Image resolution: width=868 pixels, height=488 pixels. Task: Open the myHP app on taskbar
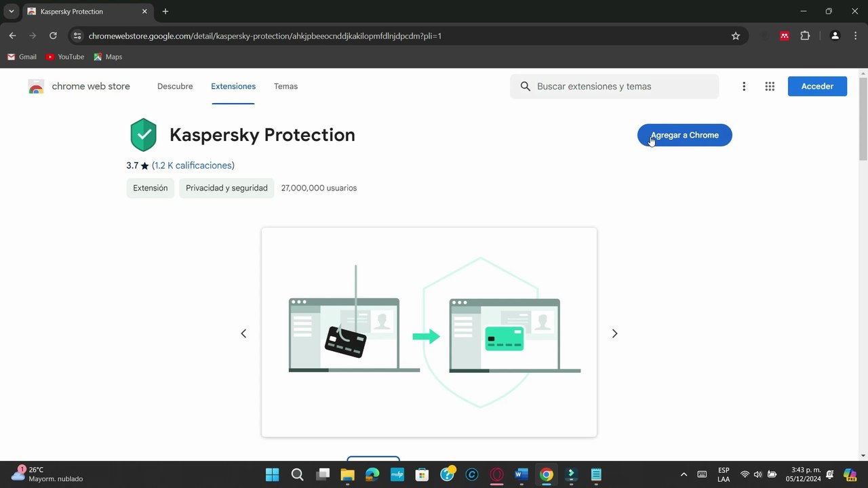tap(397, 474)
